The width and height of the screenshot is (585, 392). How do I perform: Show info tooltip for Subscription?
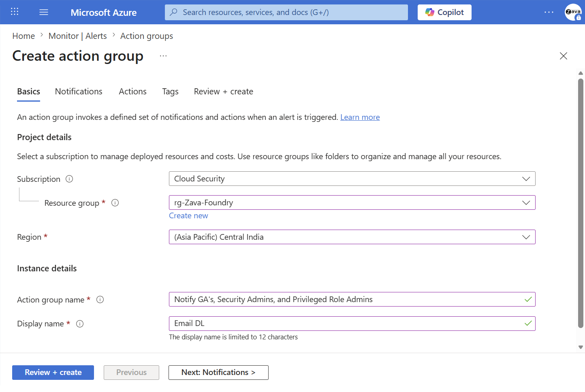[69, 179]
